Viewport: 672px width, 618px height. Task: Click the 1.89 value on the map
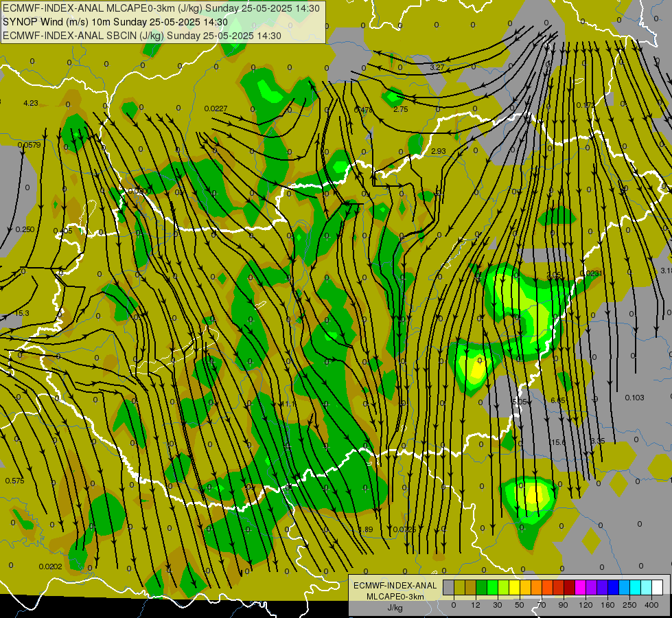(366, 529)
